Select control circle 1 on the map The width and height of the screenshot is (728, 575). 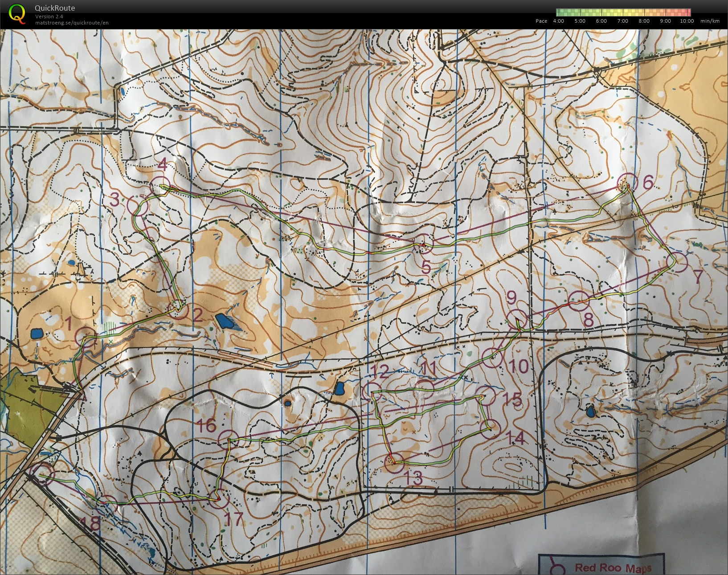click(x=85, y=337)
